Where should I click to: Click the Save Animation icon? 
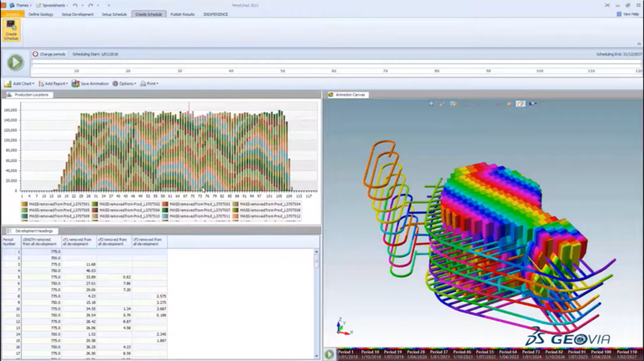coord(75,83)
